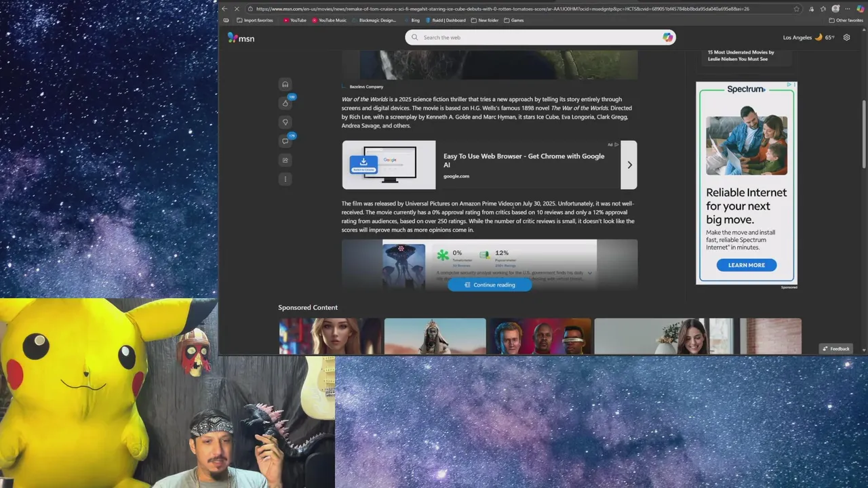Open the YouTube bookmark

pyautogui.click(x=294, y=20)
